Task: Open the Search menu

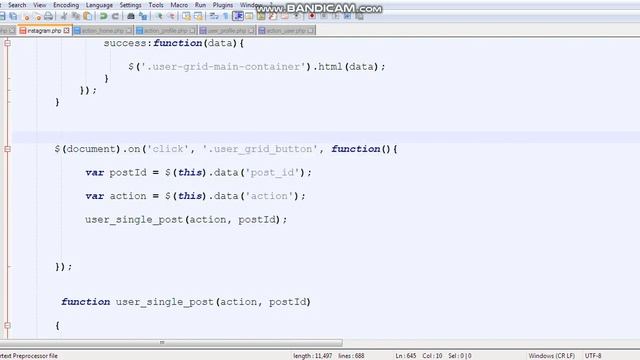Action: click(x=17, y=5)
